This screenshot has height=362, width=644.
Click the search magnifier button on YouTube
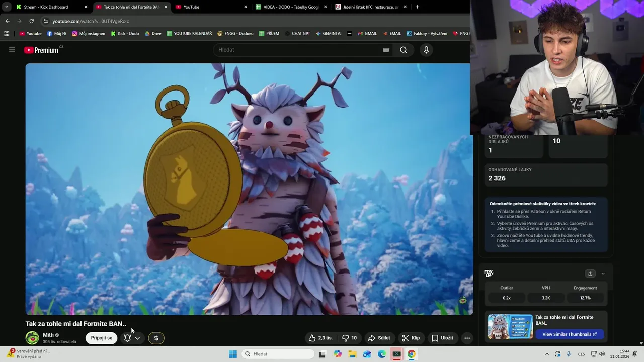[x=404, y=50]
